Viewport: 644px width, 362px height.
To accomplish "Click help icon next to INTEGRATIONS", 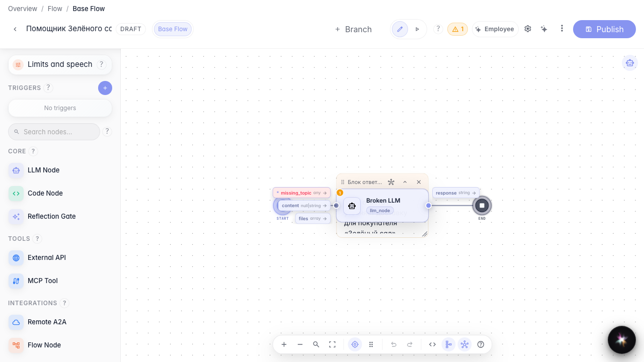I will [x=64, y=303].
